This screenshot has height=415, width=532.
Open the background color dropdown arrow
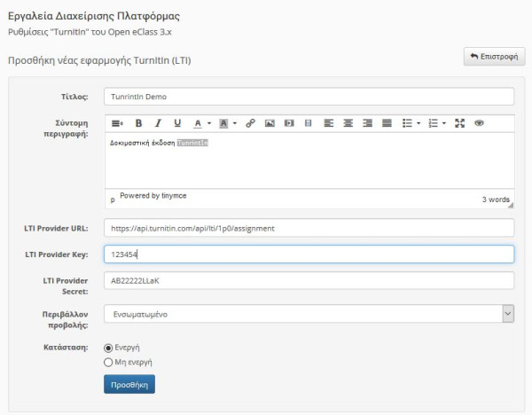[x=235, y=123]
